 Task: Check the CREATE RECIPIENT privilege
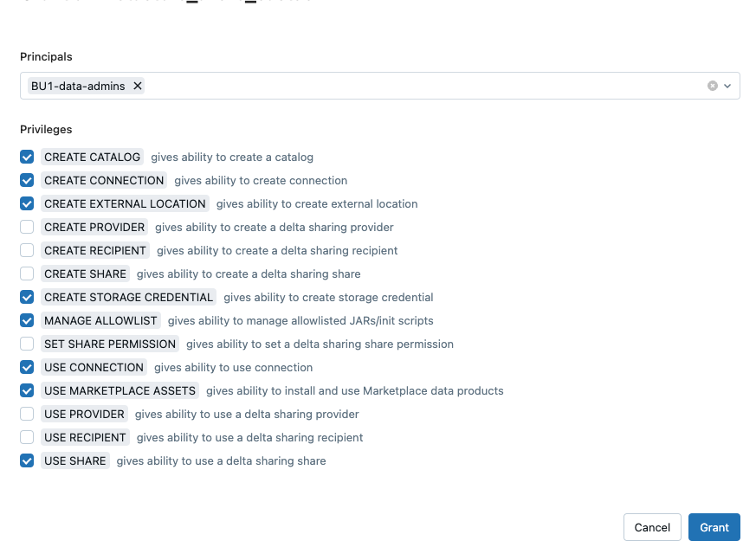27,250
